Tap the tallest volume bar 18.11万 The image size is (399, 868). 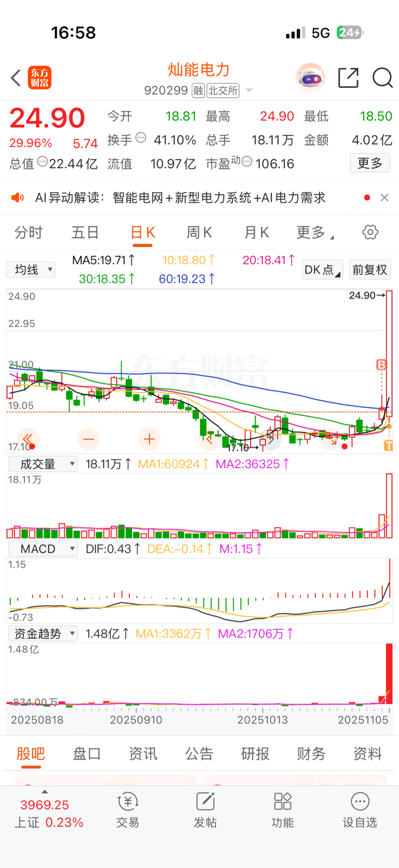pyautogui.click(x=389, y=506)
